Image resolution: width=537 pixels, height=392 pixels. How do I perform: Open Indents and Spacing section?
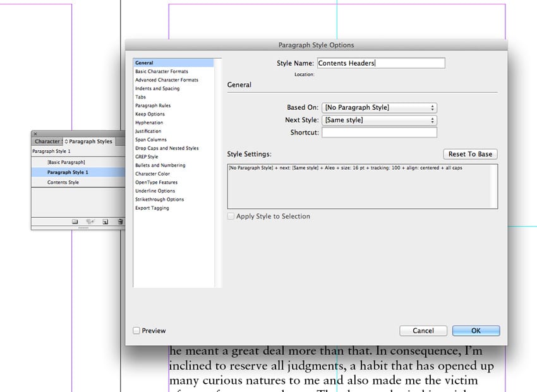(157, 88)
